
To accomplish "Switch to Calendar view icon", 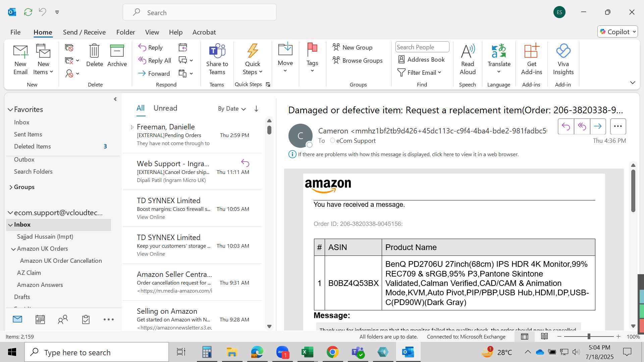I will [40, 319].
